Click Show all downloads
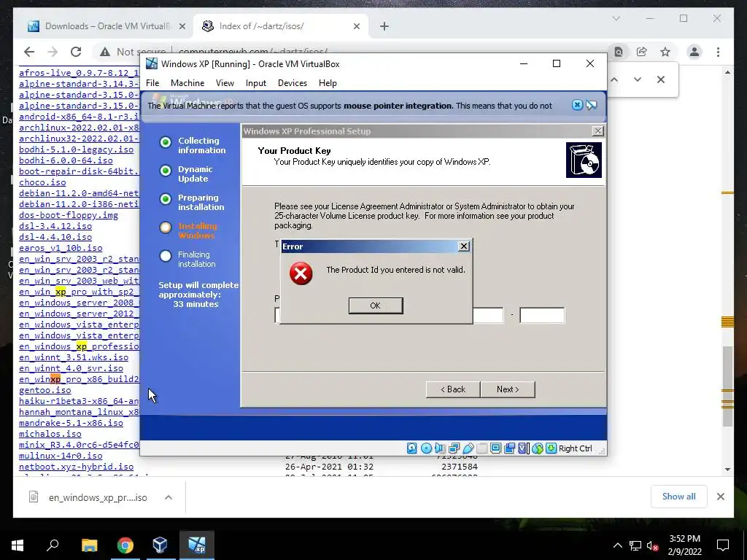 [678, 497]
